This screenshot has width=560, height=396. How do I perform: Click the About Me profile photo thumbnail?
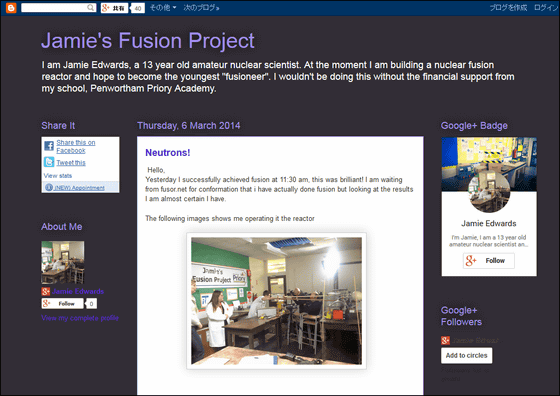tap(63, 262)
